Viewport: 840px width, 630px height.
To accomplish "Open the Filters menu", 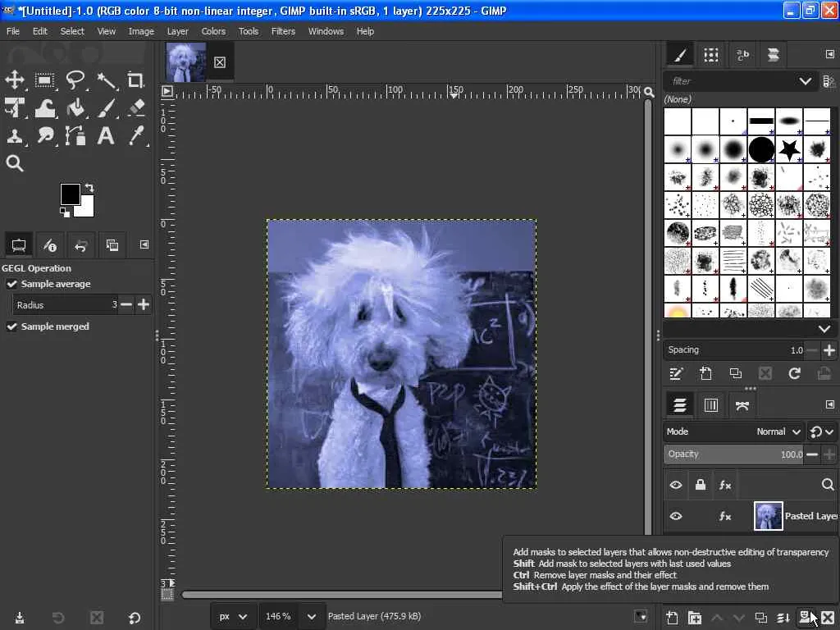I will (x=283, y=31).
